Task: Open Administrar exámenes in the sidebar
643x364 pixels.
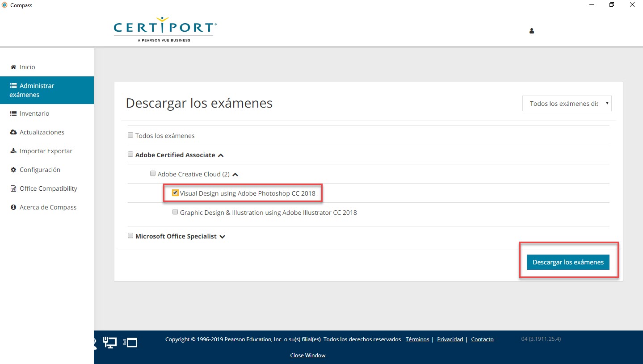Action: point(47,90)
